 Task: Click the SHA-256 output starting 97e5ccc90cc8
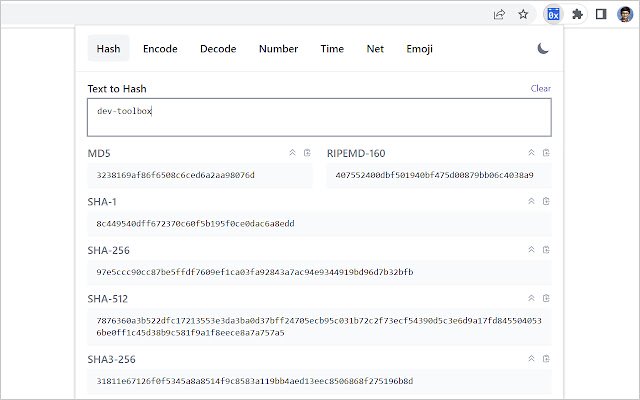pos(320,272)
